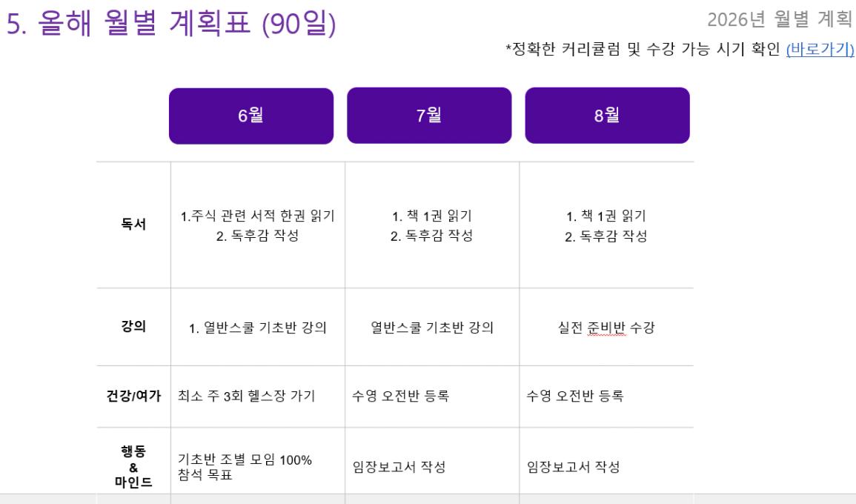856x504 pixels.
Task: Click June cell 열반스쿨 기초반 강의
Action: pos(258,328)
